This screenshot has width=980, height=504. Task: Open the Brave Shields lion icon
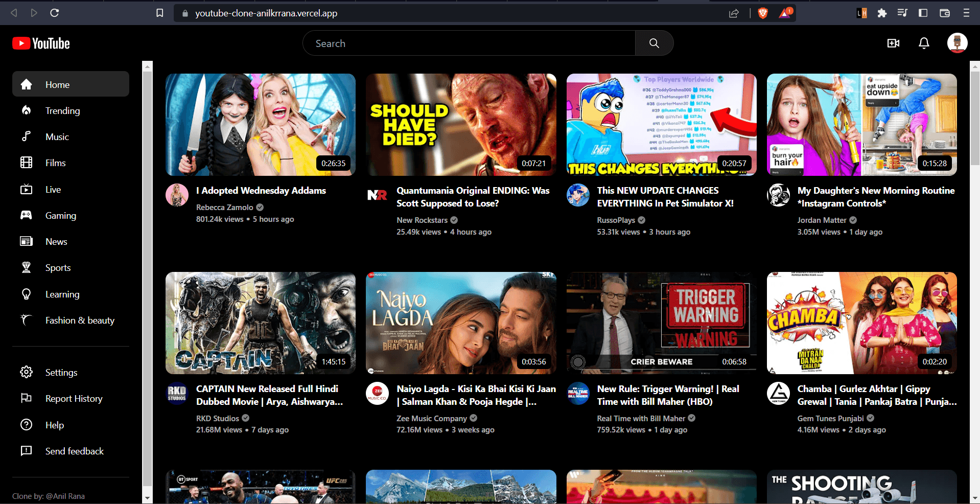tap(763, 13)
